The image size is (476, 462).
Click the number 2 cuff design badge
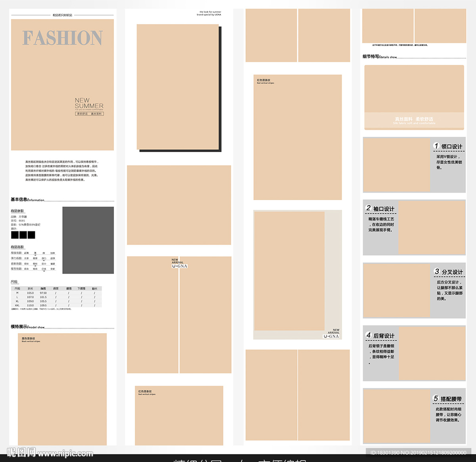click(369, 208)
